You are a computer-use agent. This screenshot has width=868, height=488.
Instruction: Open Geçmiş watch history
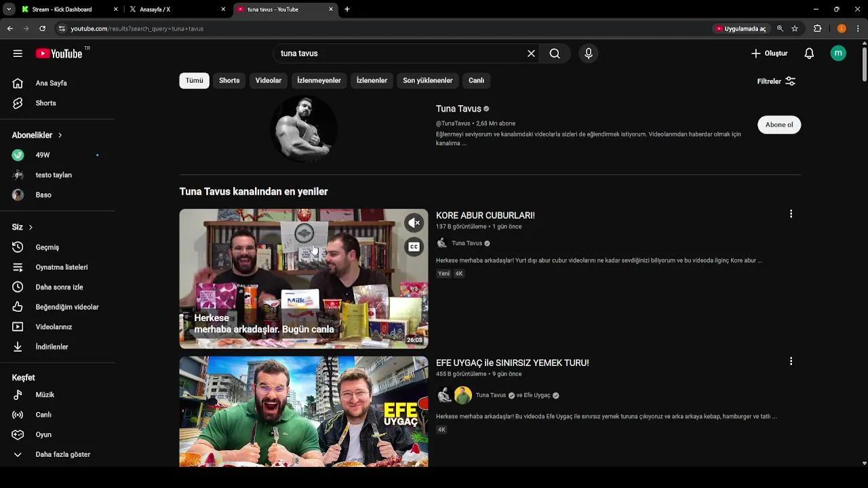tap(58, 247)
